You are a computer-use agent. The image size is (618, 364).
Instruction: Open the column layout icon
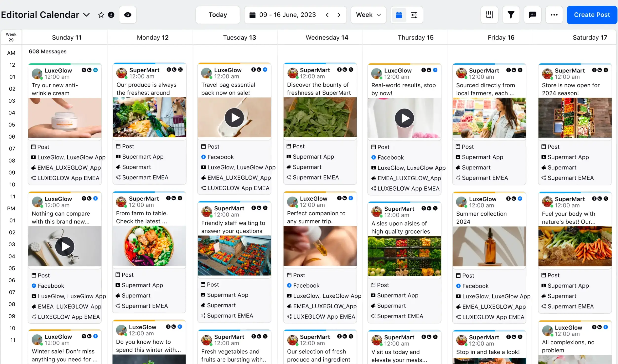tap(489, 15)
